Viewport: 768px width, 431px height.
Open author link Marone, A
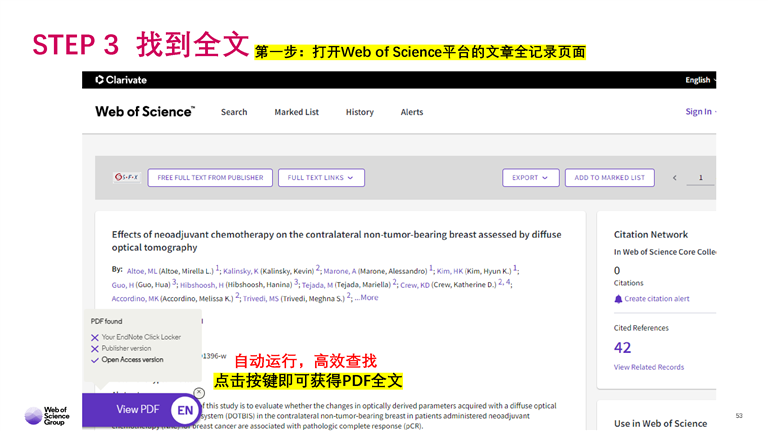[x=340, y=271]
